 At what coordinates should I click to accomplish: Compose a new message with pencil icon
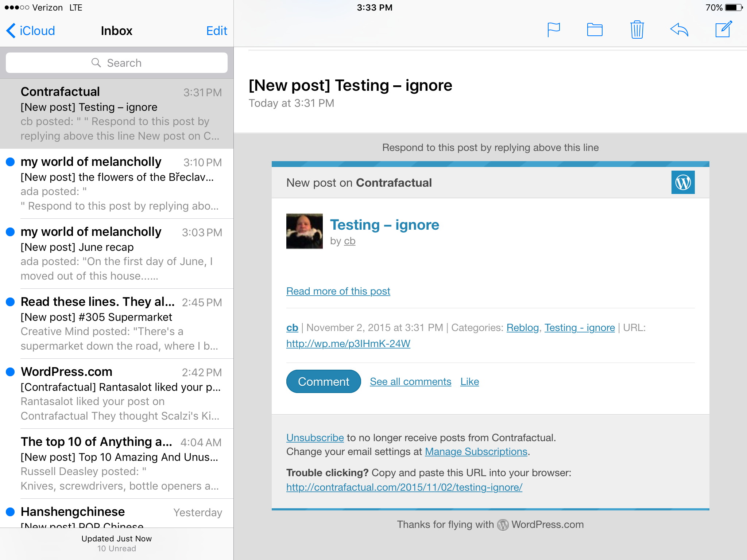click(724, 29)
